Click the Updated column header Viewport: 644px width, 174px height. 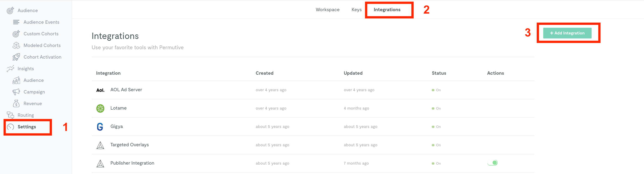(353, 73)
